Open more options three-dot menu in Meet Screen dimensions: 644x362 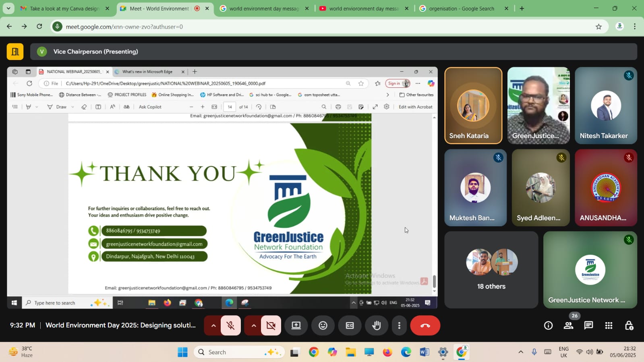coord(399,325)
